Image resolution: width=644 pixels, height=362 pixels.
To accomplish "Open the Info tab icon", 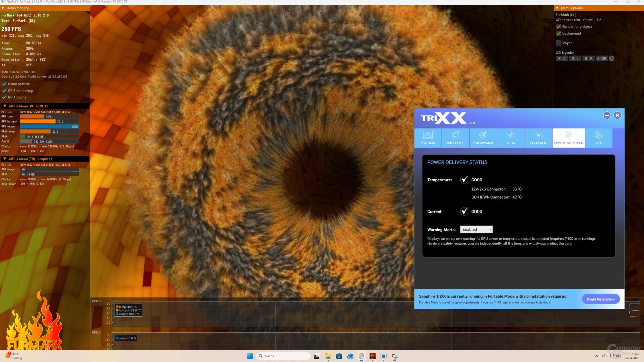I will click(599, 135).
